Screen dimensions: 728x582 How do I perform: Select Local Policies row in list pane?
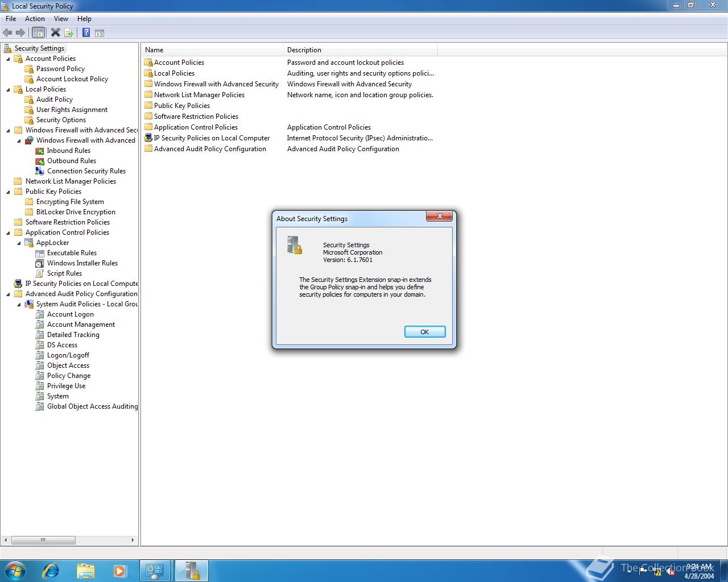click(174, 73)
